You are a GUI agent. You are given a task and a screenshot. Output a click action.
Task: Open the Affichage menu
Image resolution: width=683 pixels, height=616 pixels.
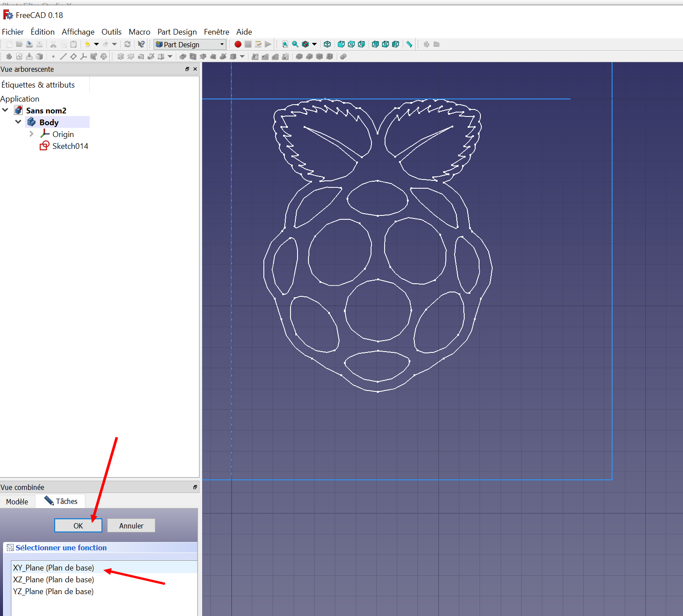(x=78, y=32)
